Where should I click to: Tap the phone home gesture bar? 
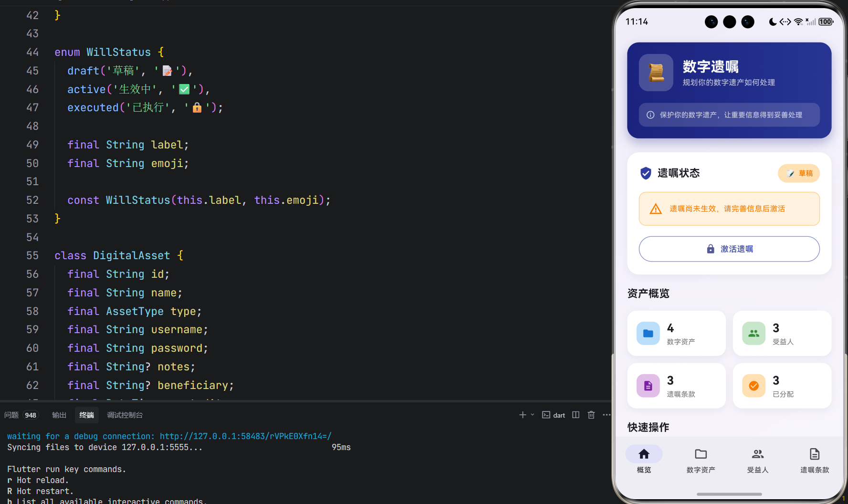click(729, 494)
